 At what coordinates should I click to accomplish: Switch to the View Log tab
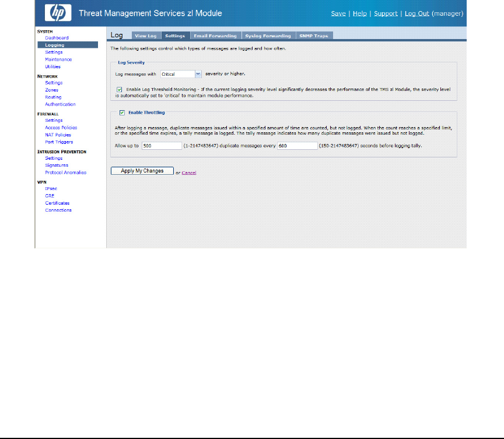pyautogui.click(x=146, y=36)
